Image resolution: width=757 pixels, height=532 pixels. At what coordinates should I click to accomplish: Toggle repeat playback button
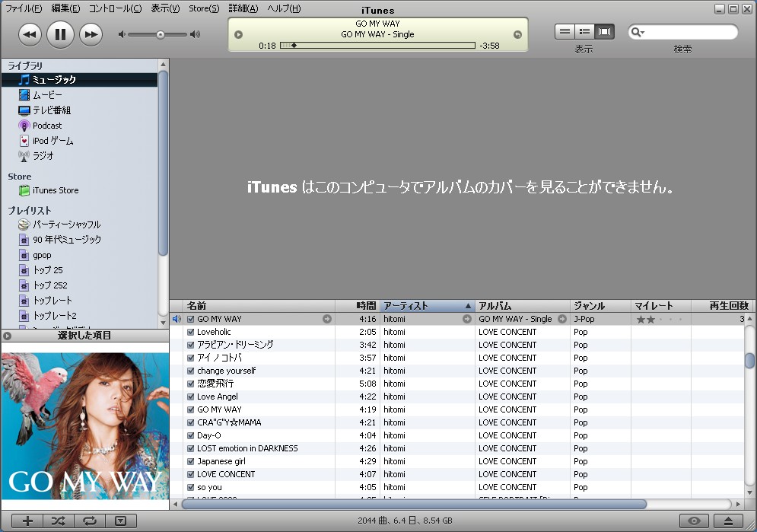(89, 521)
